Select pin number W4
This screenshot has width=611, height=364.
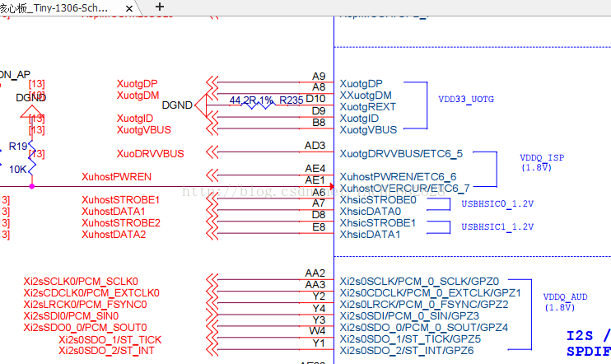coord(317,331)
